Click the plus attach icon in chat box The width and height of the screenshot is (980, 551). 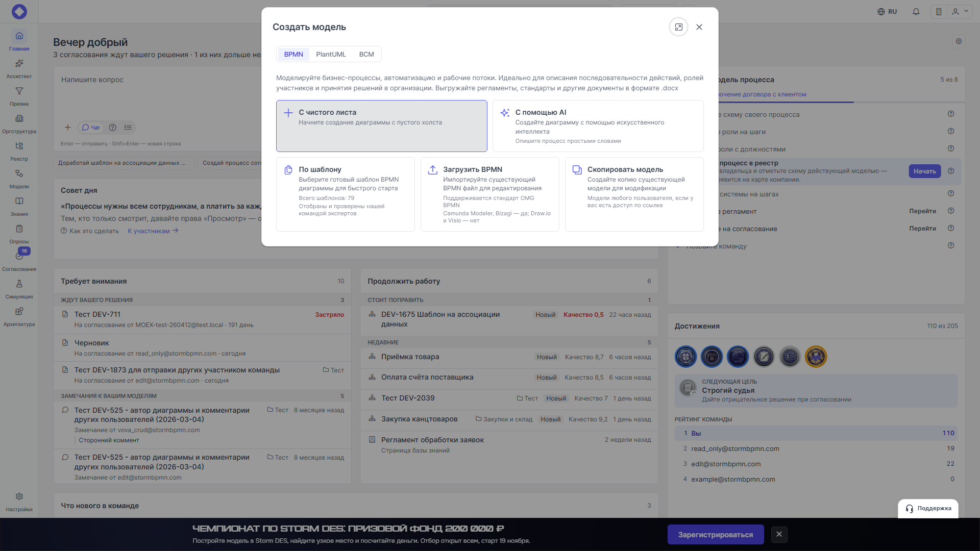coord(68,128)
